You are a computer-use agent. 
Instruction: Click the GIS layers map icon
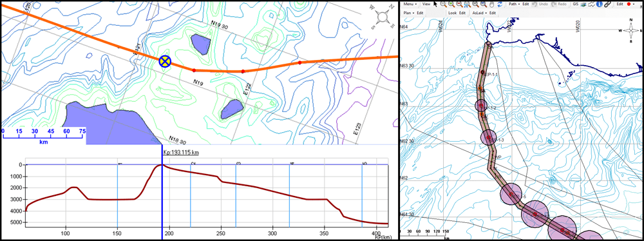(583, 5)
